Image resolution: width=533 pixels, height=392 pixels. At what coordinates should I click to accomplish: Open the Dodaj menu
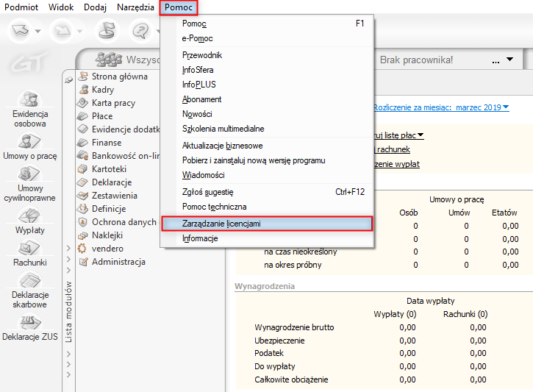tap(95, 7)
